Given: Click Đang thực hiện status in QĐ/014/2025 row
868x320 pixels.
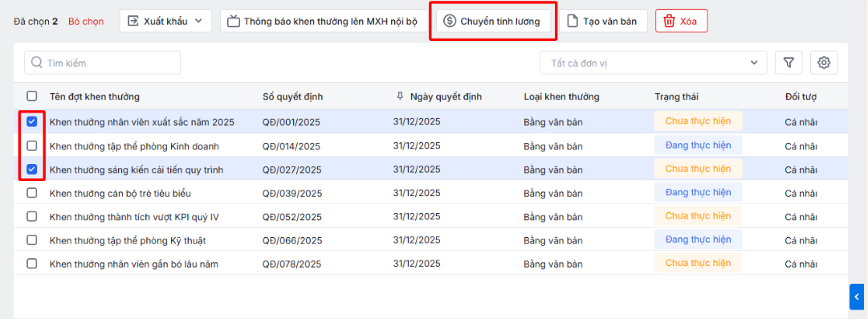Looking at the screenshot, I should pos(698,146).
